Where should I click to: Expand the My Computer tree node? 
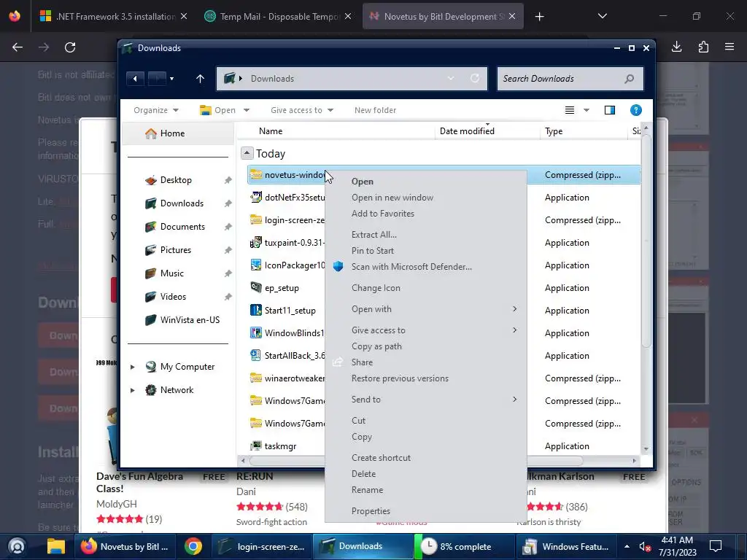pos(133,367)
